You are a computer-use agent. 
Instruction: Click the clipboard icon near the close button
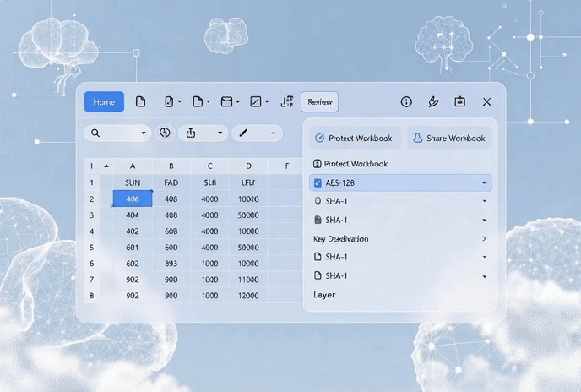point(459,102)
